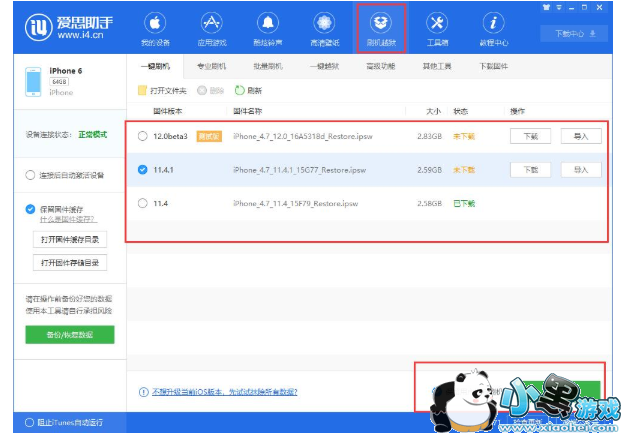Click the skin shirt icon in title bar
This screenshot has width=622, height=436.
coord(547,7)
